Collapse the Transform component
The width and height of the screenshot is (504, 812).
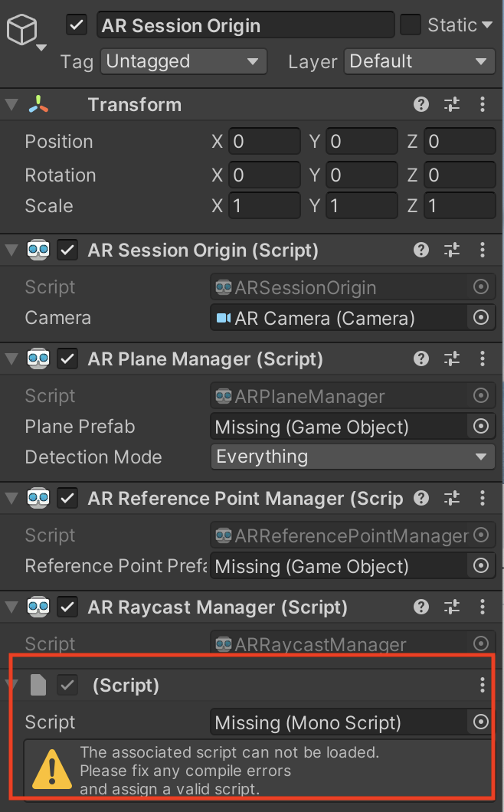coord(11,104)
